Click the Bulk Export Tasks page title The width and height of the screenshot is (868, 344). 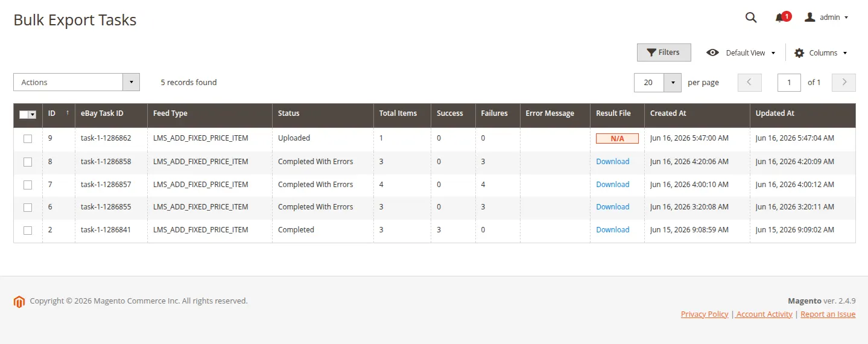click(75, 20)
